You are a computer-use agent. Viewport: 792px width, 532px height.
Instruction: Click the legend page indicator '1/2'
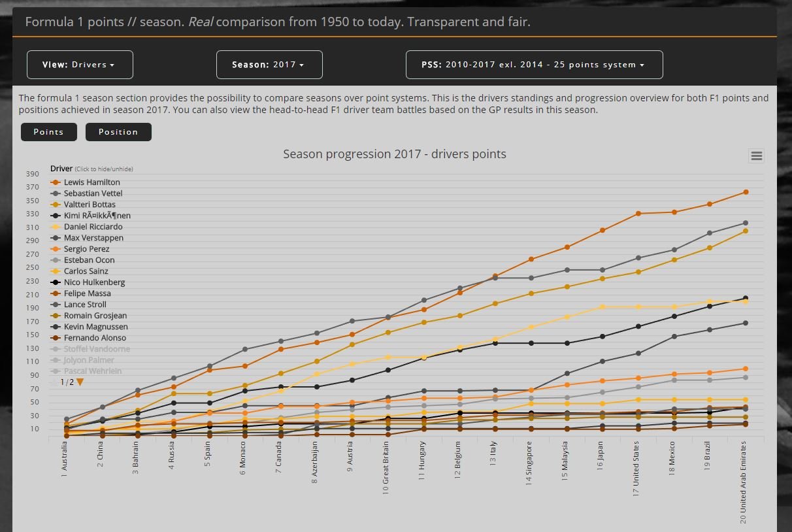67,382
